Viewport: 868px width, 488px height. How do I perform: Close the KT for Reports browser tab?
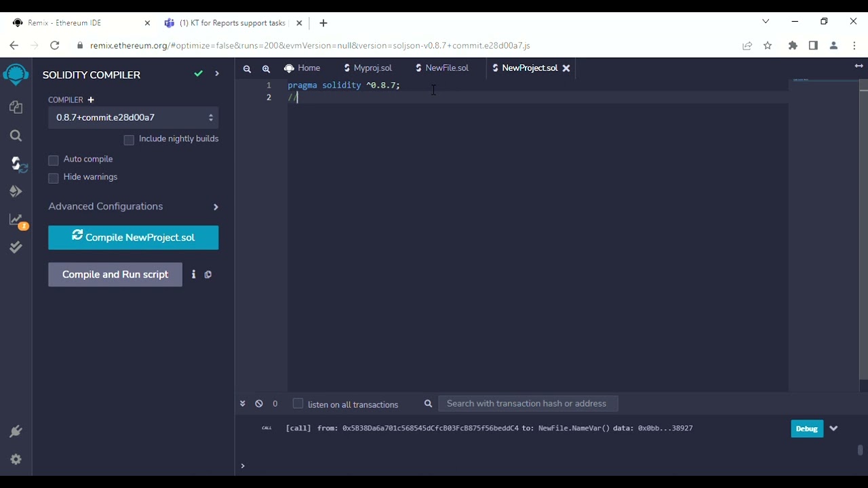point(299,22)
